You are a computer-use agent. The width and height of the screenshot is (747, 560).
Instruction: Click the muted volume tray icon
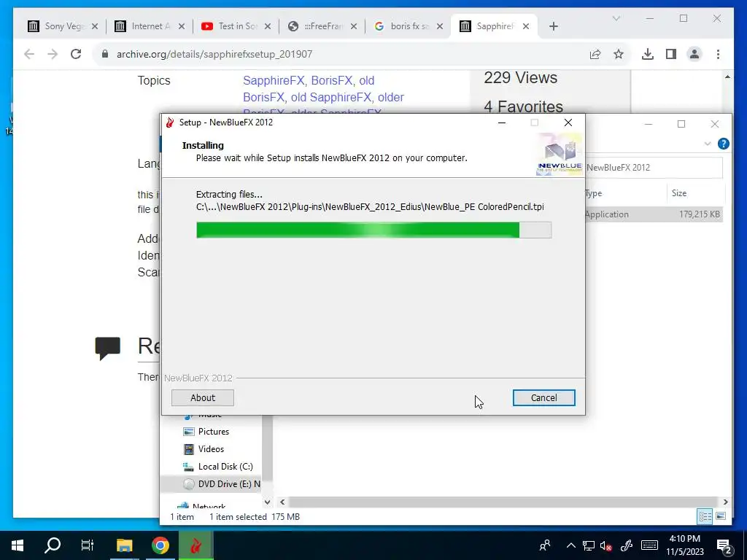[x=606, y=545]
